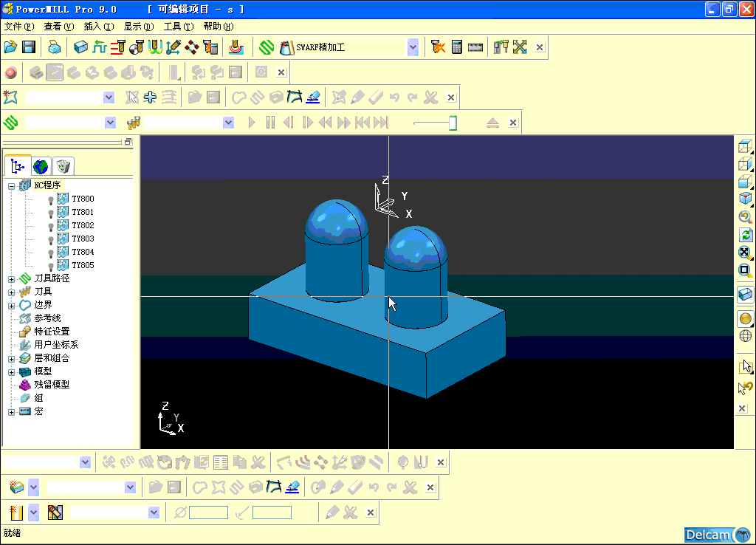Open the SWARF精加工 strategy dropdown
The width and height of the screenshot is (756, 545).
pos(413,47)
